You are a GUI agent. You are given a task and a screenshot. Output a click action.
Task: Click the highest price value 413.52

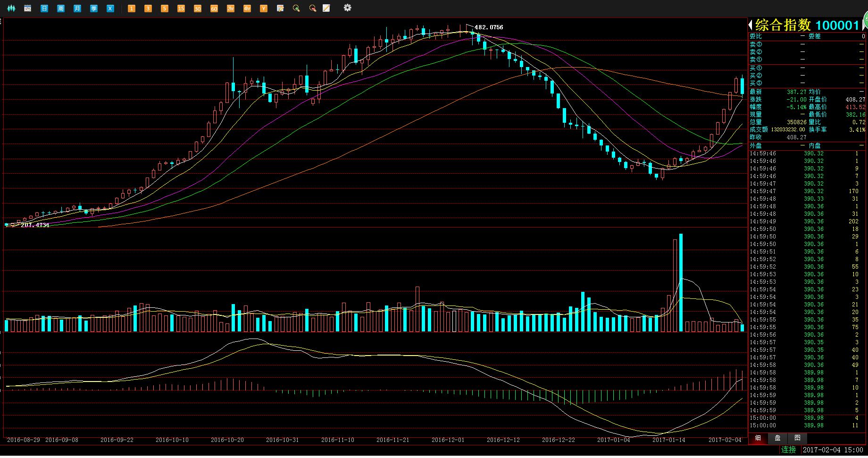tap(855, 107)
